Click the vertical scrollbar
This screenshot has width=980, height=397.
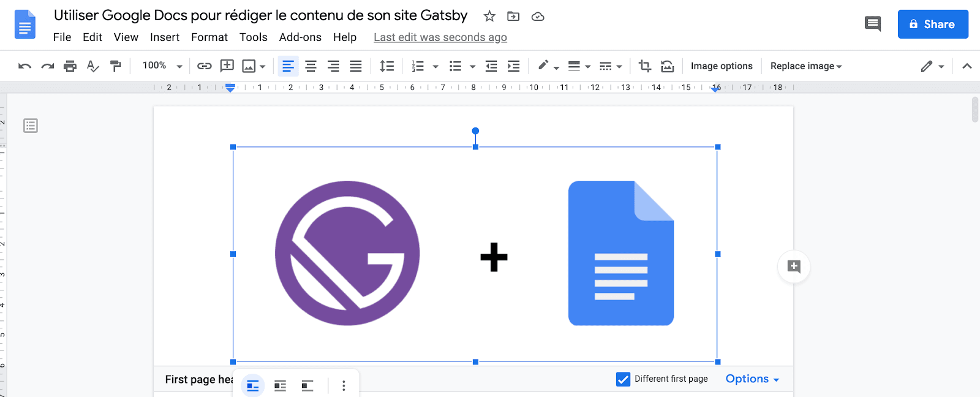[974, 110]
